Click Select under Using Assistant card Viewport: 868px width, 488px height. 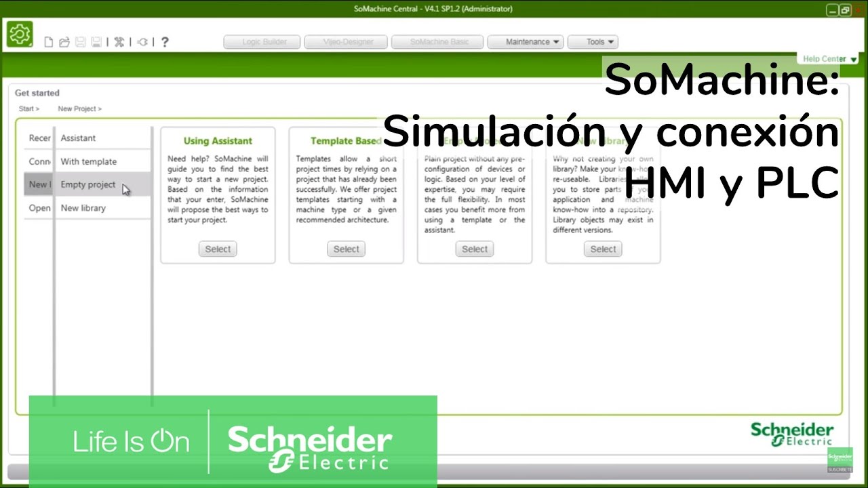coord(218,249)
